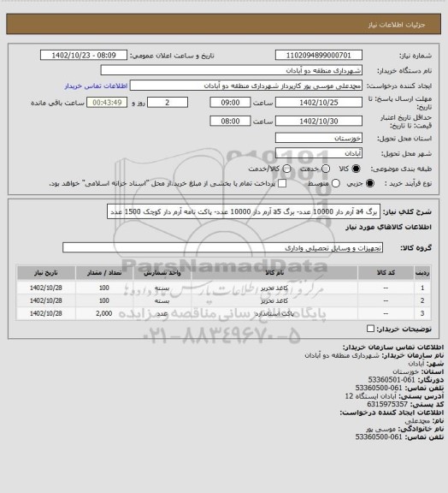The width and height of the screenshot is (448, 493).
Task: Click the واحد شمارش column header
Action: pyautogui.click(x=162, y=272)
